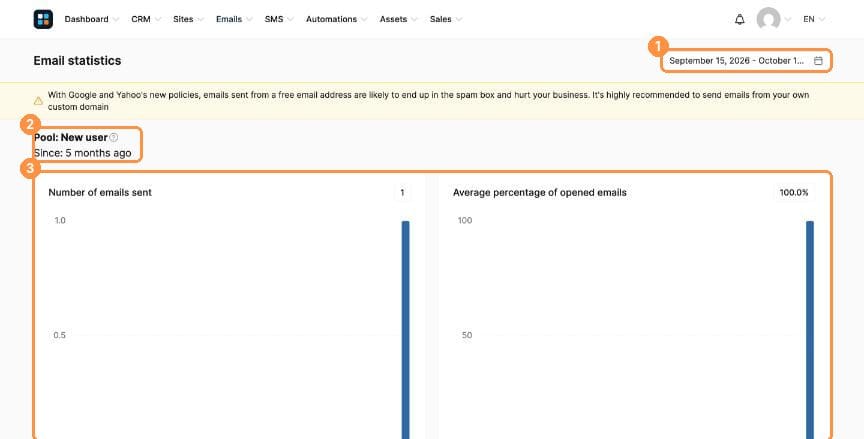Expand the chevron next to Dashboard
The image size is (864, 439).
click(115, 20)
